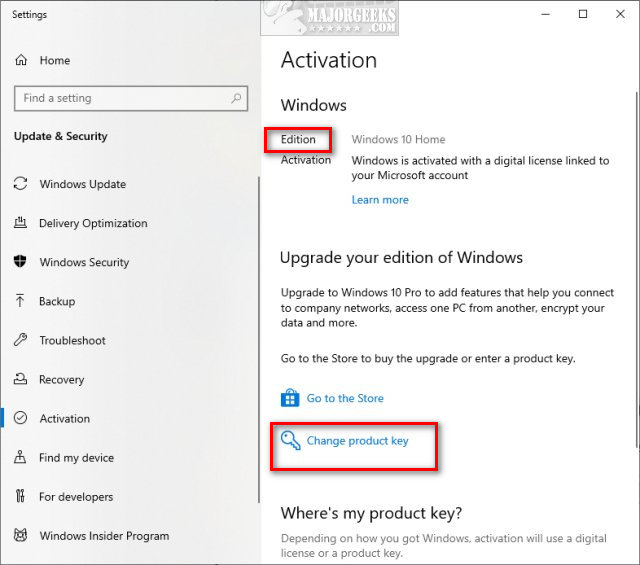Click the For developers icon

point(20,497)
